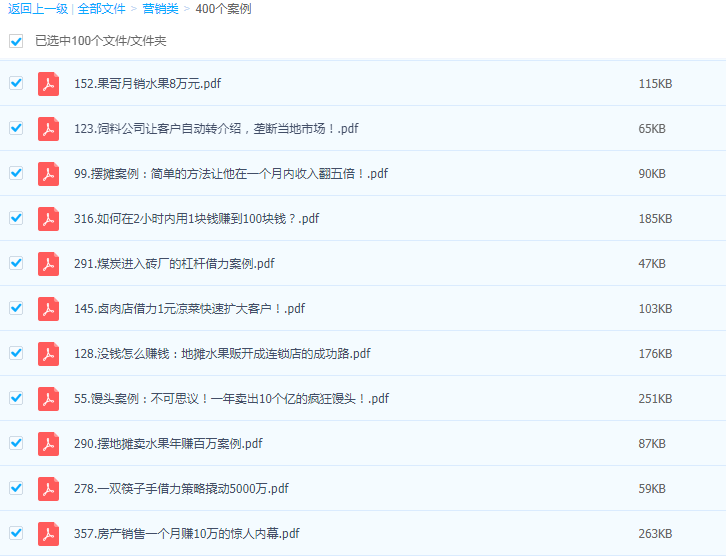
Task: Open file 291.煤炭进入砖厂的杠杆借力案例.pdf
Action: point(174,264)
